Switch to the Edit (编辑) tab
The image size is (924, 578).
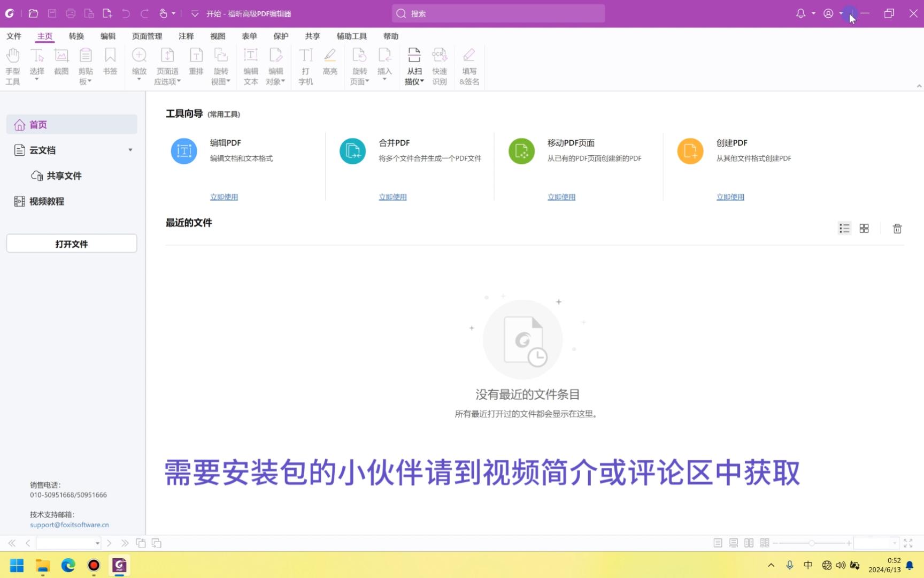108,36
